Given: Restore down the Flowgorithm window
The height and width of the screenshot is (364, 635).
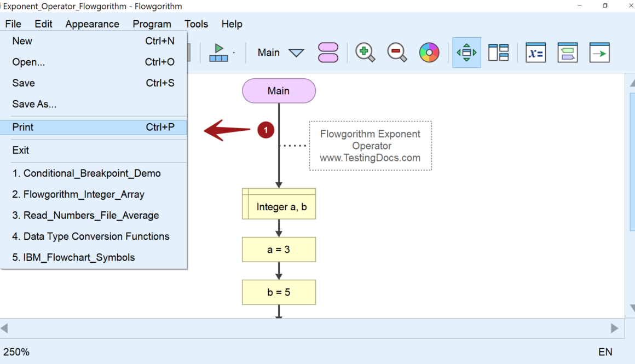Looking at the screenshot, I should [x=605, y=5].
